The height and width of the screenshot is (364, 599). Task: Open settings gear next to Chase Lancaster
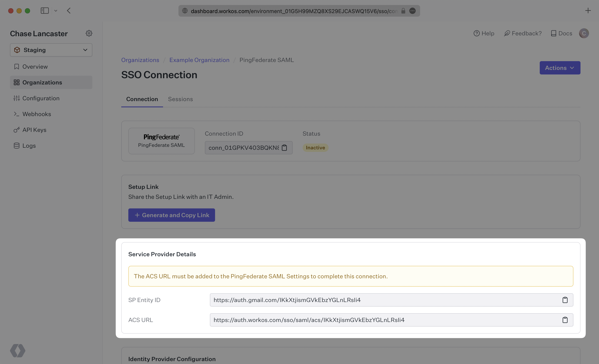click(x=89, y=33)
